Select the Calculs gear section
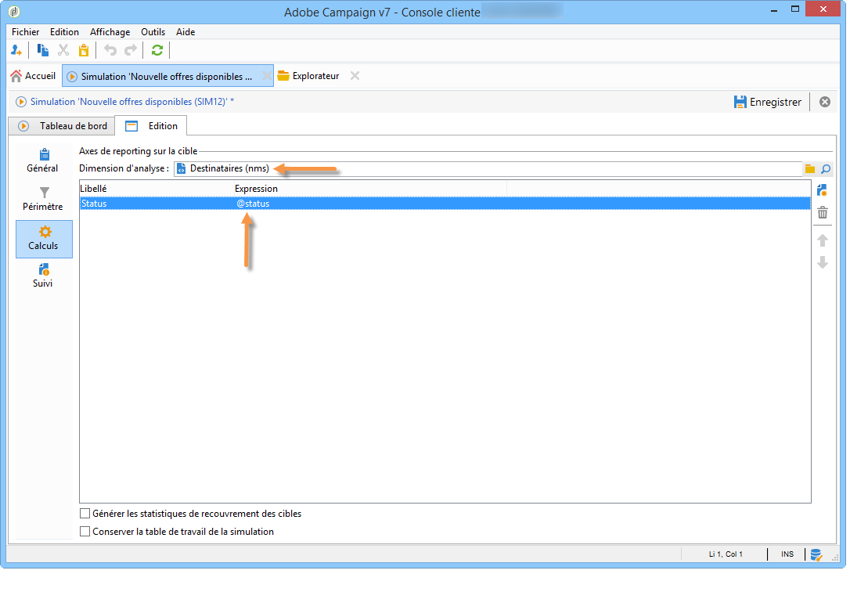This screenshot has width=868, height=592. tap(44, 239)
